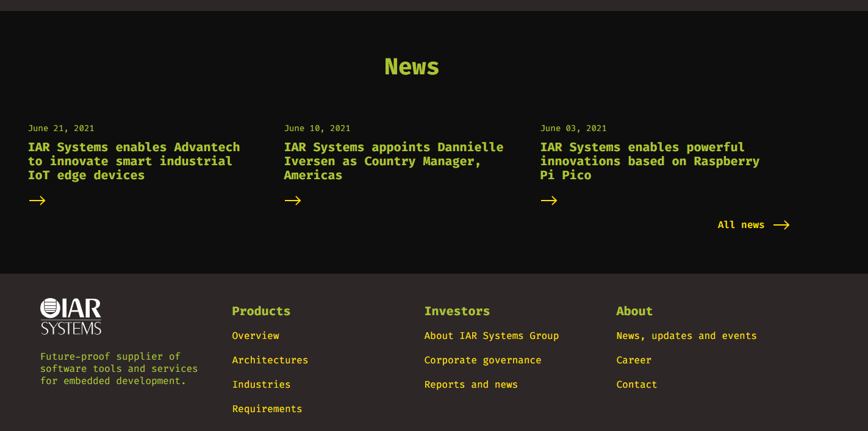Image resolution: width=868 pixels, height=431 pixels.
Task: Visit About IAR Systems Group
Action: pyautogui.click(x=492, y=336)
